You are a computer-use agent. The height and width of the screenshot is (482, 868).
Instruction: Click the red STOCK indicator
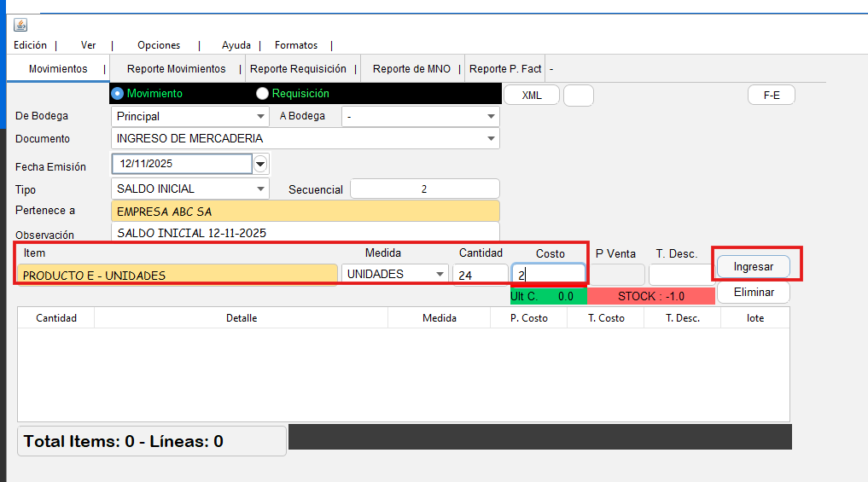650,296
